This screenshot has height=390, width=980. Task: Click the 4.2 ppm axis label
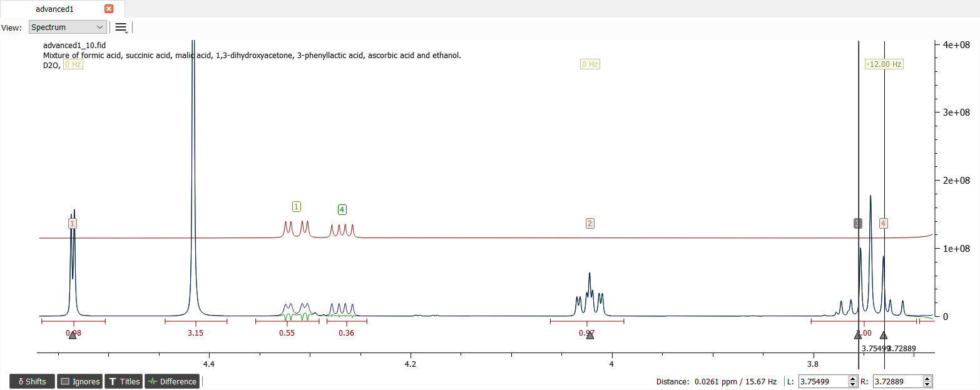click(411, 364)
